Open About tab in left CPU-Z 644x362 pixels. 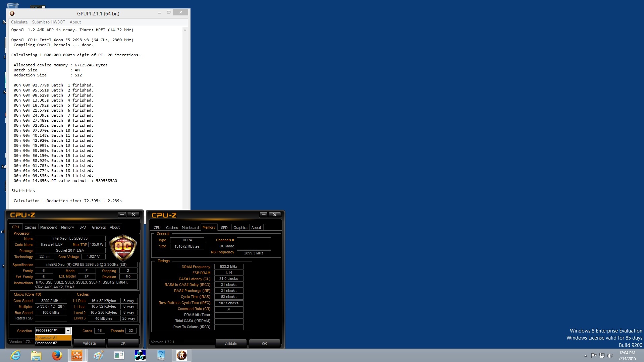click(115, 227)
